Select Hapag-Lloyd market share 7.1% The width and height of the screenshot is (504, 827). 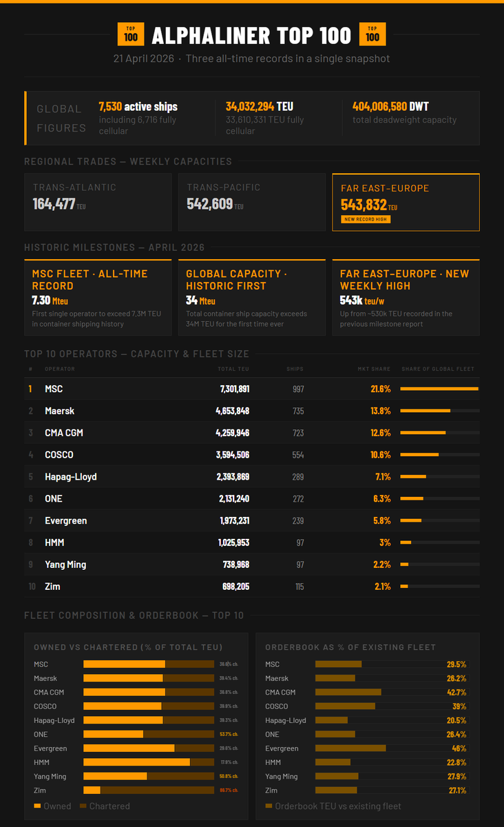point(382,478)
